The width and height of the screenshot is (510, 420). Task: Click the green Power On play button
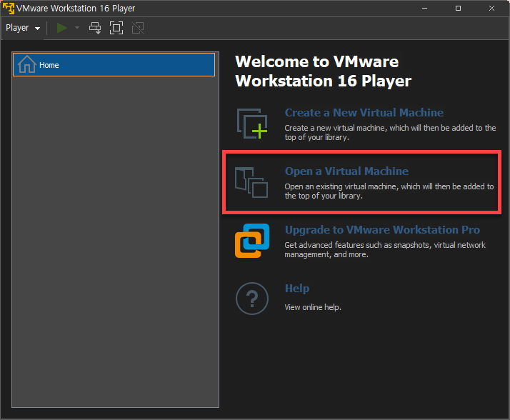(61, 28)
